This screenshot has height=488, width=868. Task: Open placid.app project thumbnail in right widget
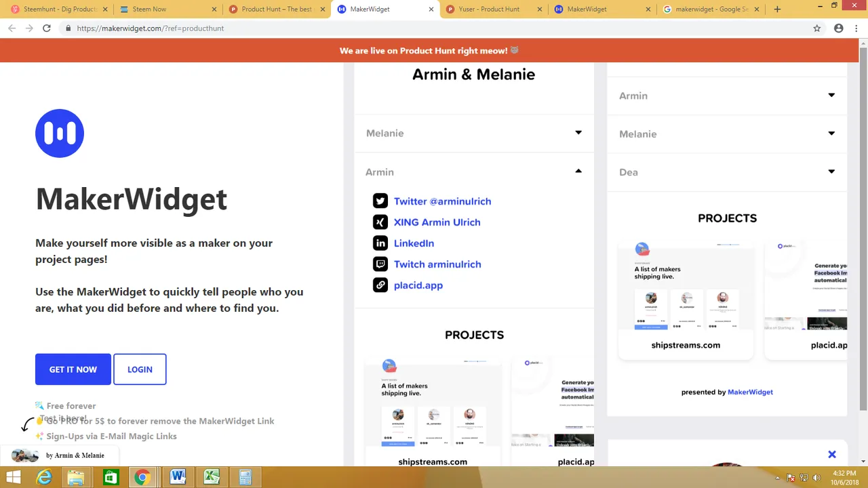click(x=806, y=300)
